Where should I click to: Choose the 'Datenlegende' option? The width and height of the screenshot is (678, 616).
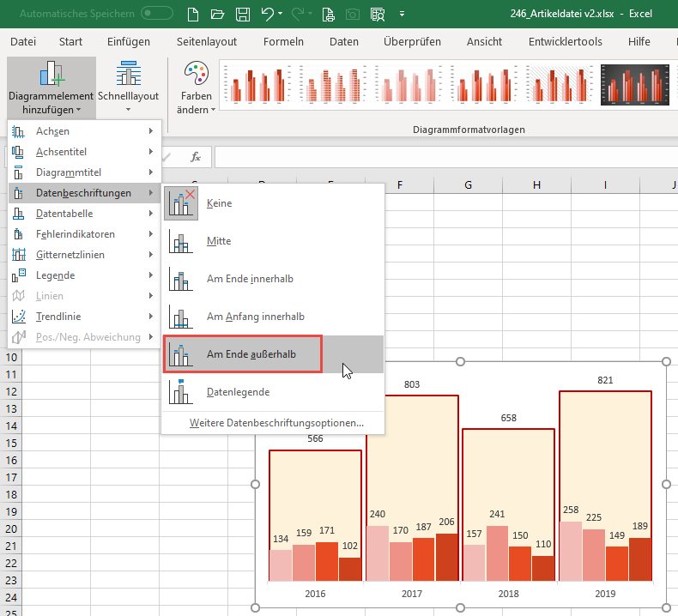click(238, 392)
